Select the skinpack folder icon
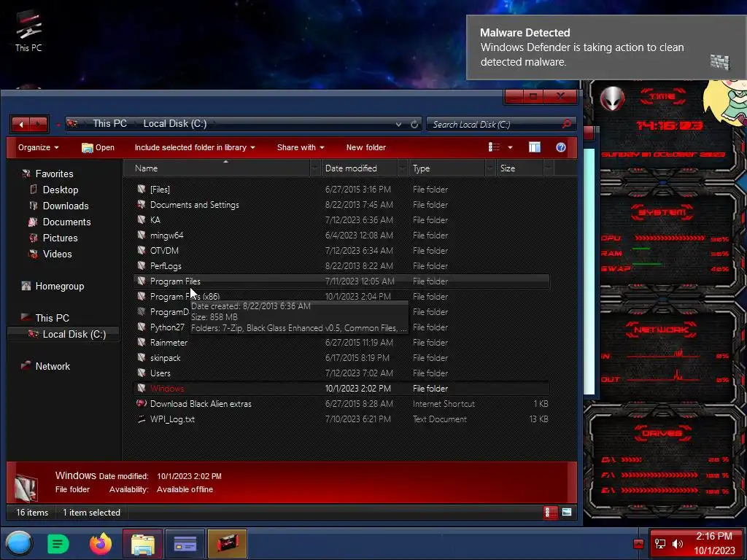747x560 pixels. [x=141, y=357]
